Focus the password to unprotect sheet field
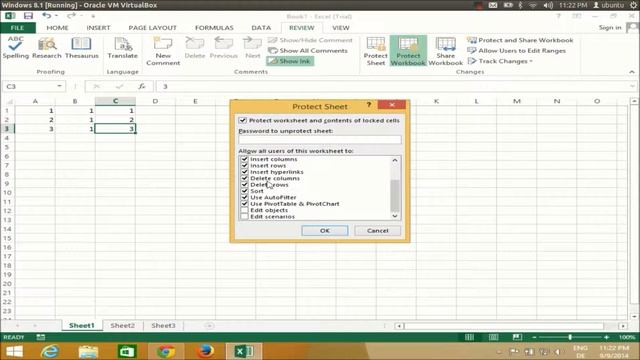640x360 pixels. coord(320,140)
